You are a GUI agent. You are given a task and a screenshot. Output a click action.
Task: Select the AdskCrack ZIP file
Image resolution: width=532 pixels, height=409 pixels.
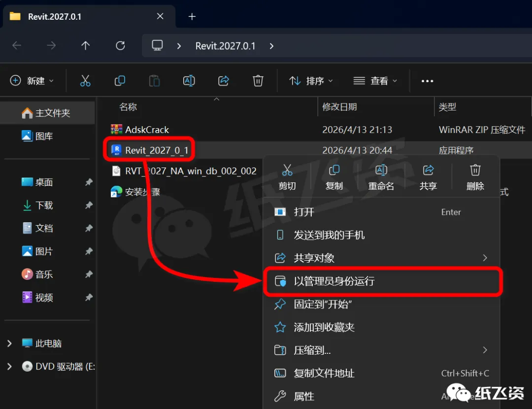point(140,130)
